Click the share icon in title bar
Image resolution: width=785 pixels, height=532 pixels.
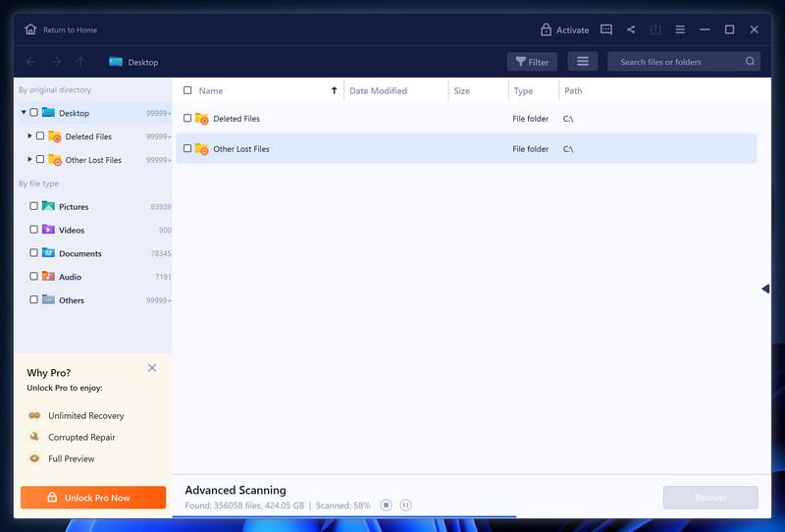click(631, 29)
